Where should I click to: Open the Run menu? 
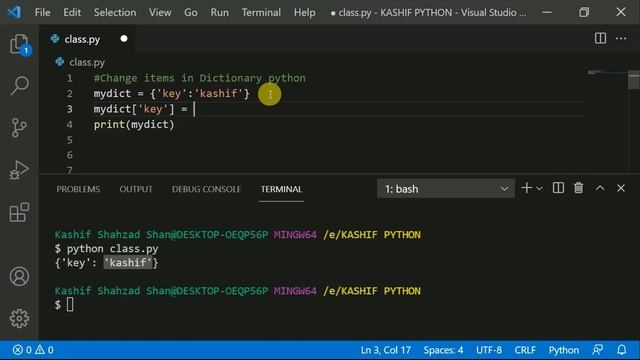220,12
